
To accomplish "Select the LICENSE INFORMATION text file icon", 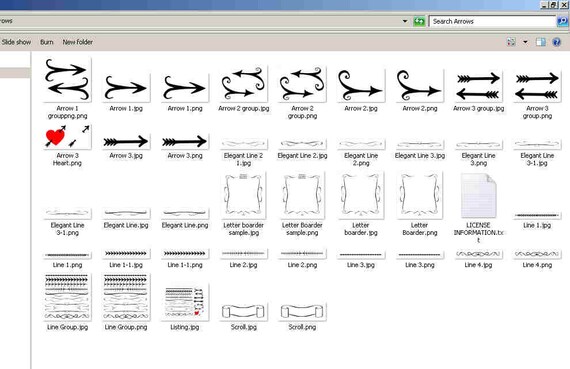I will pyautogui.click(x=478, y=196).
